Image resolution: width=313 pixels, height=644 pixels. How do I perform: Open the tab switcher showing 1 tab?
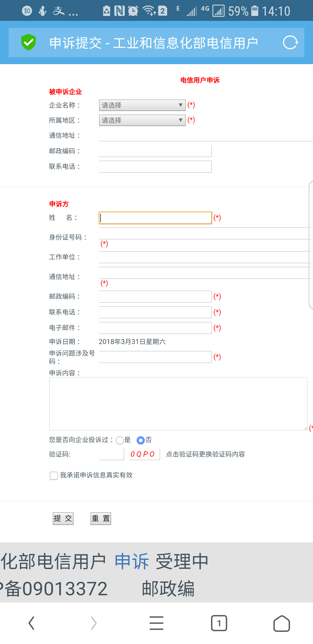pos(219,623)
